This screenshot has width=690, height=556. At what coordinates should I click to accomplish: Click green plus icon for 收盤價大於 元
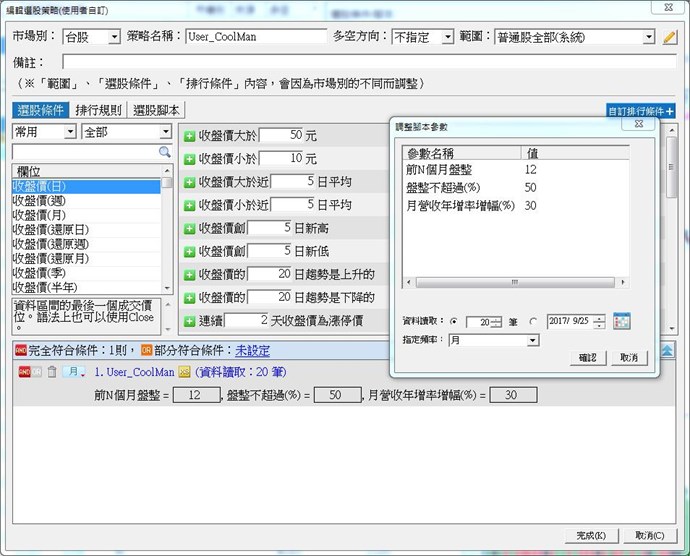click(189, 134)
